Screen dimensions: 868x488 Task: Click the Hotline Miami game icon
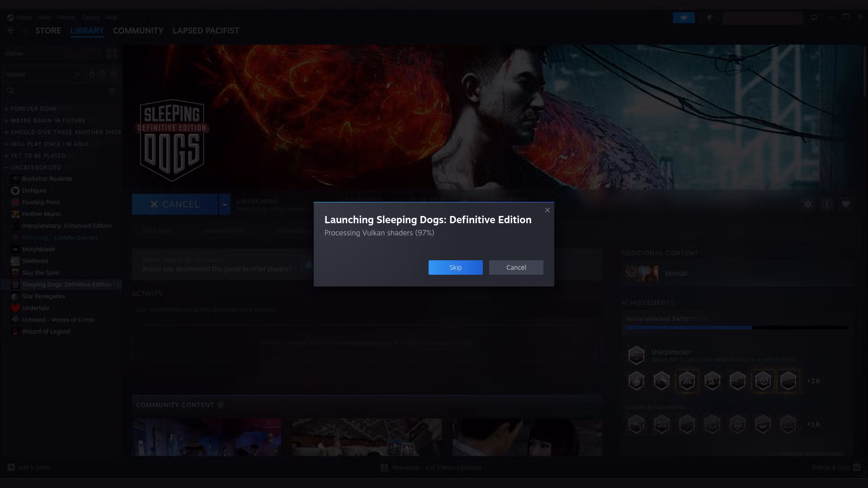click(x=15, y=214)
